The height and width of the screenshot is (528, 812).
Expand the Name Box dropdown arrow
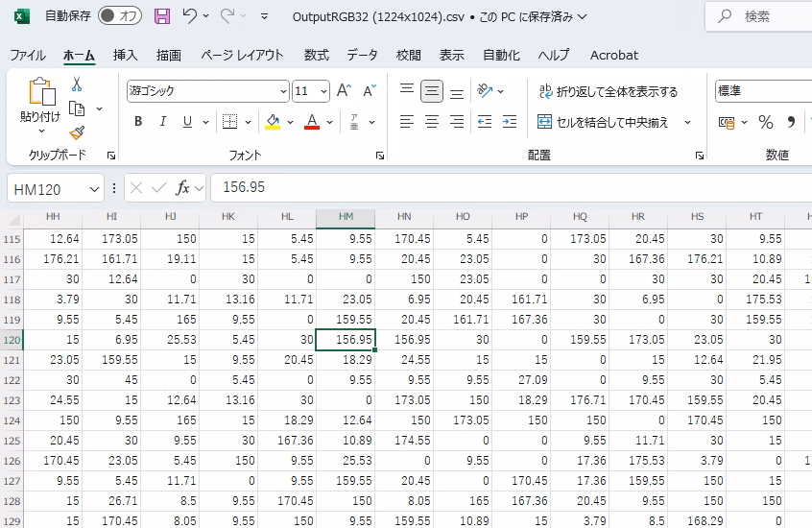[94, 189]
